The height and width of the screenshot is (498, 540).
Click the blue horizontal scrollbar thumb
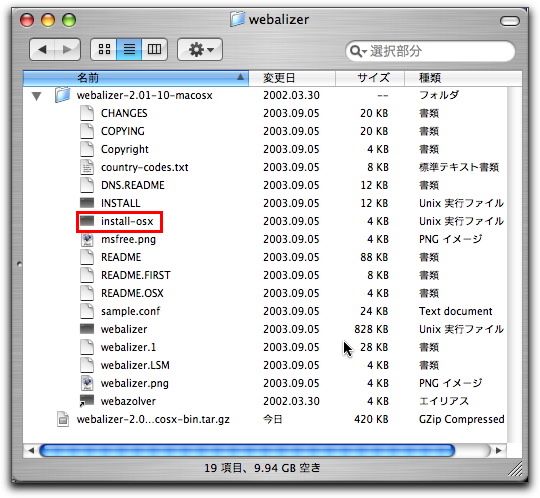(x=247, y=450)
